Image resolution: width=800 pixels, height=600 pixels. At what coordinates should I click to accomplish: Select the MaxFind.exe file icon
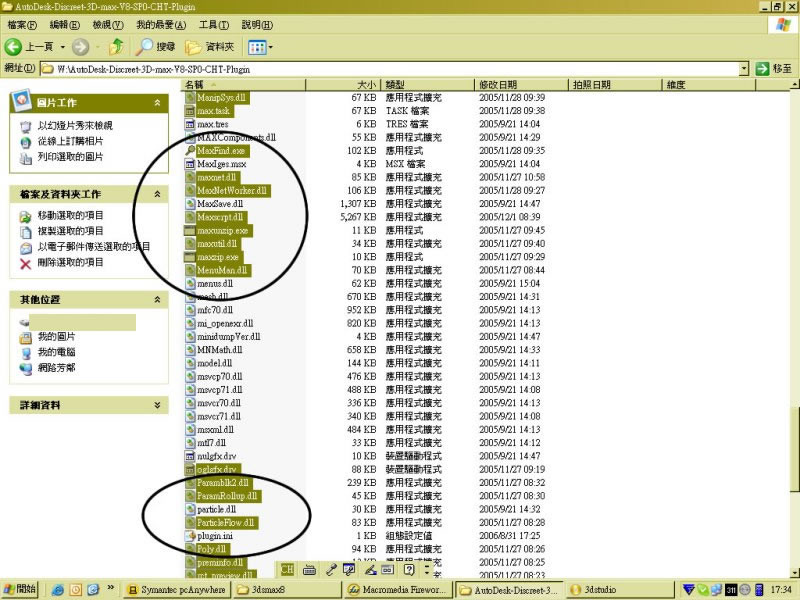[x=190, y=151]
